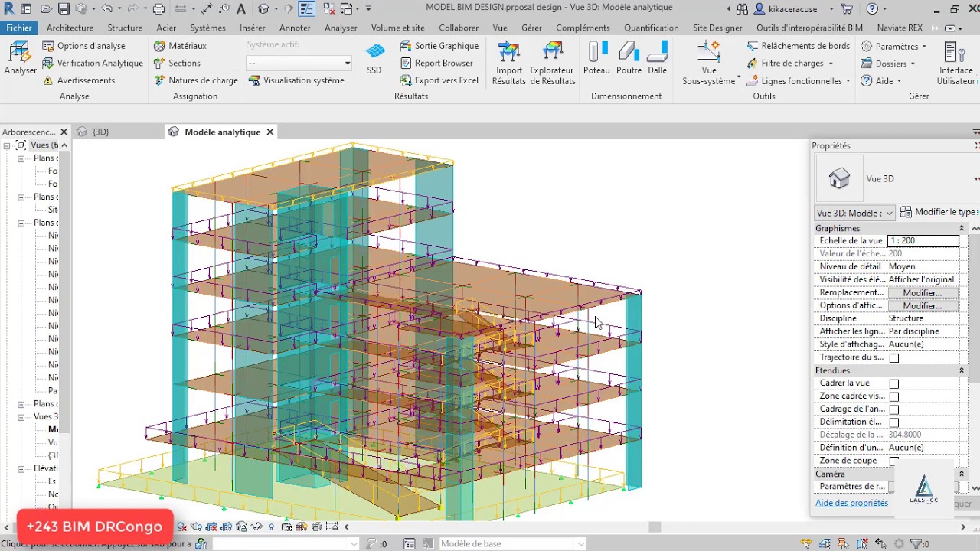This screenshot has height=551, width=980.
Task: Click Niveau de détail value Moyen
Action: [923, 266]
